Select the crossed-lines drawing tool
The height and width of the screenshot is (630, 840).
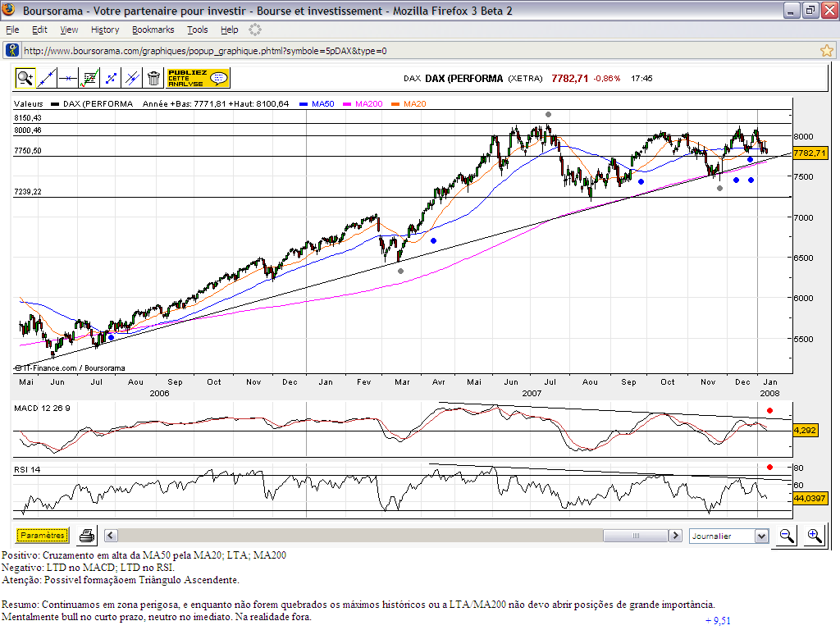132,78
